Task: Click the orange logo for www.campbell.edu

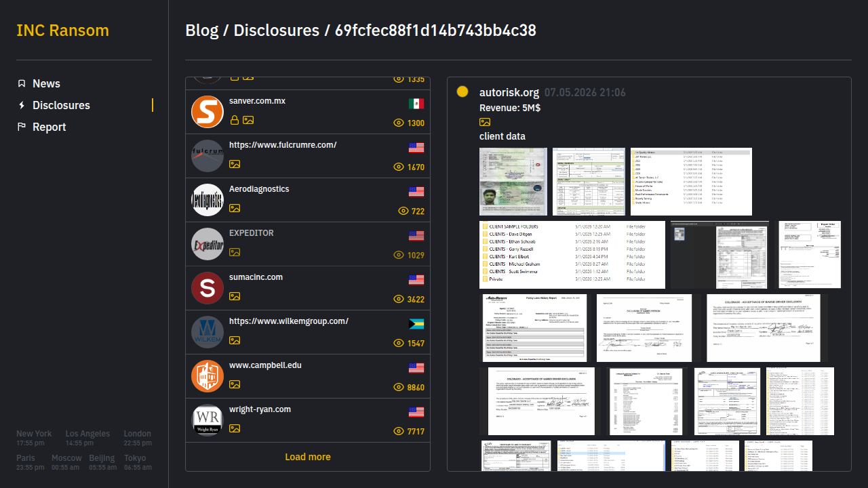Action: (208, 376)
